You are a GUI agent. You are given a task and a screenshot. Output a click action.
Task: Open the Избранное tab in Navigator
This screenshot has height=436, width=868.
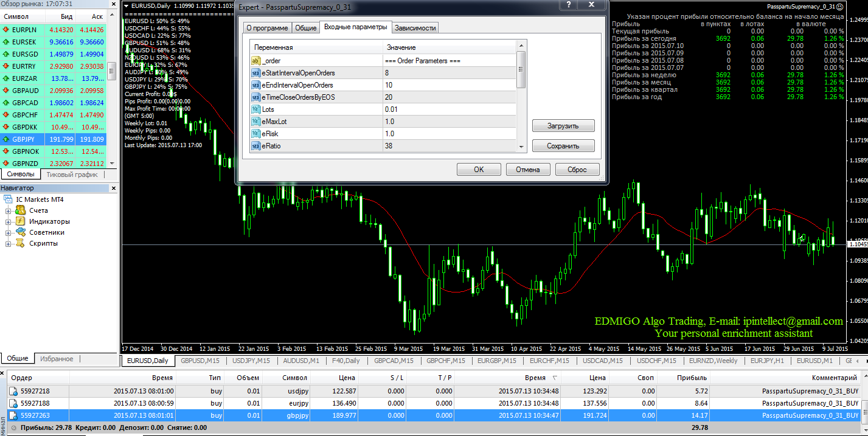[x=57, y=359]
